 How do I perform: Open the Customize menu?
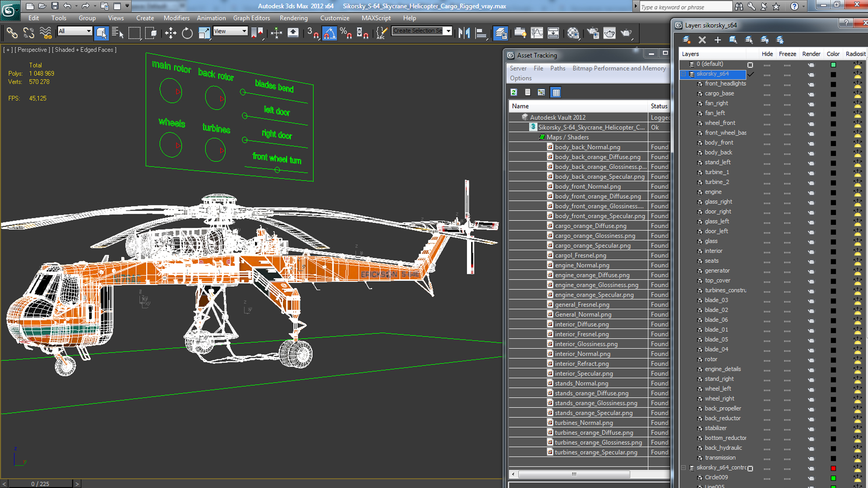335,18
